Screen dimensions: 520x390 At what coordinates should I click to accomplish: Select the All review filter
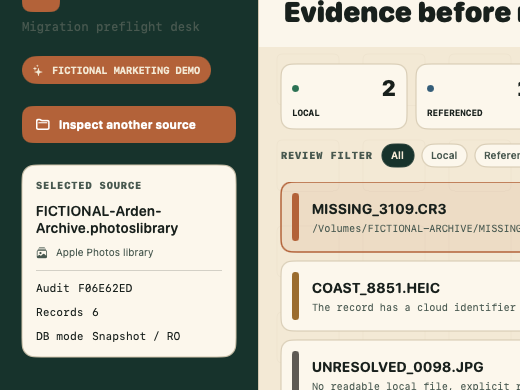398,155
